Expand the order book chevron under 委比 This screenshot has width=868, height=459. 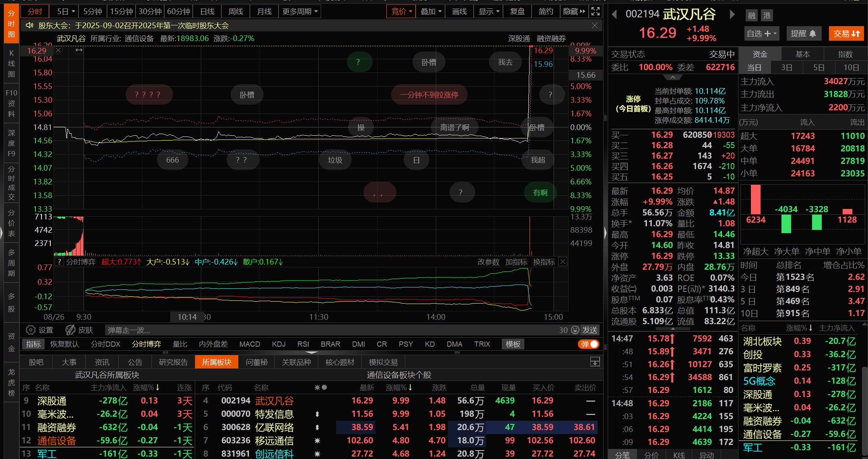(672, 77)
